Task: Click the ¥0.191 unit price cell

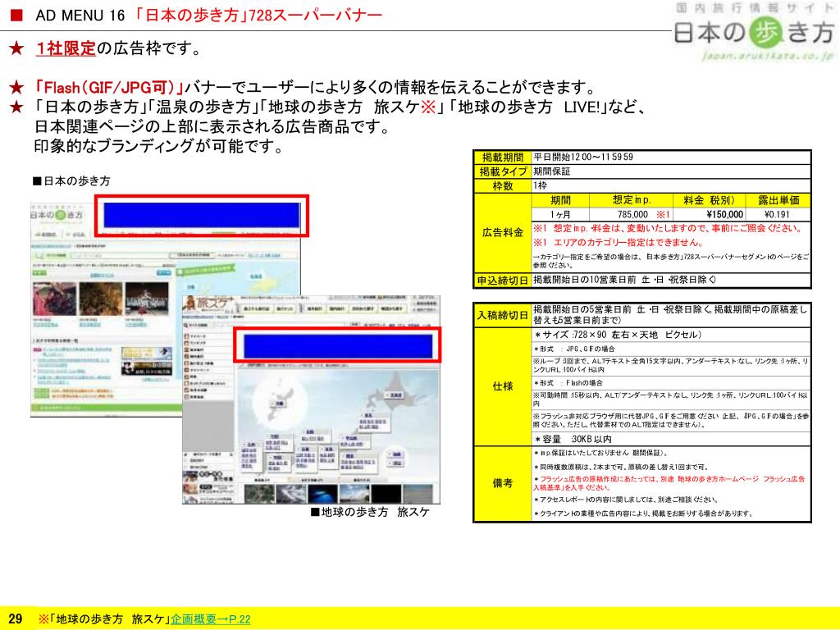Action: coord(778,214)
